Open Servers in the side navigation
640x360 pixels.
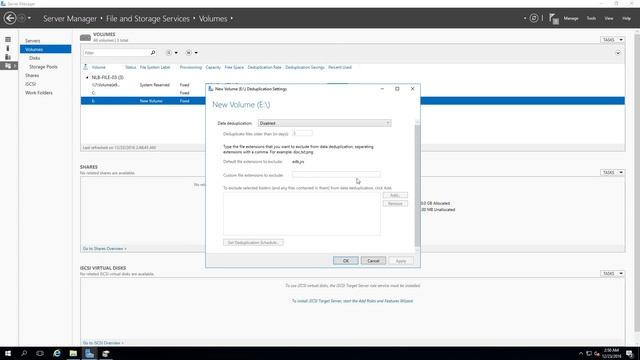click(33, 41)
